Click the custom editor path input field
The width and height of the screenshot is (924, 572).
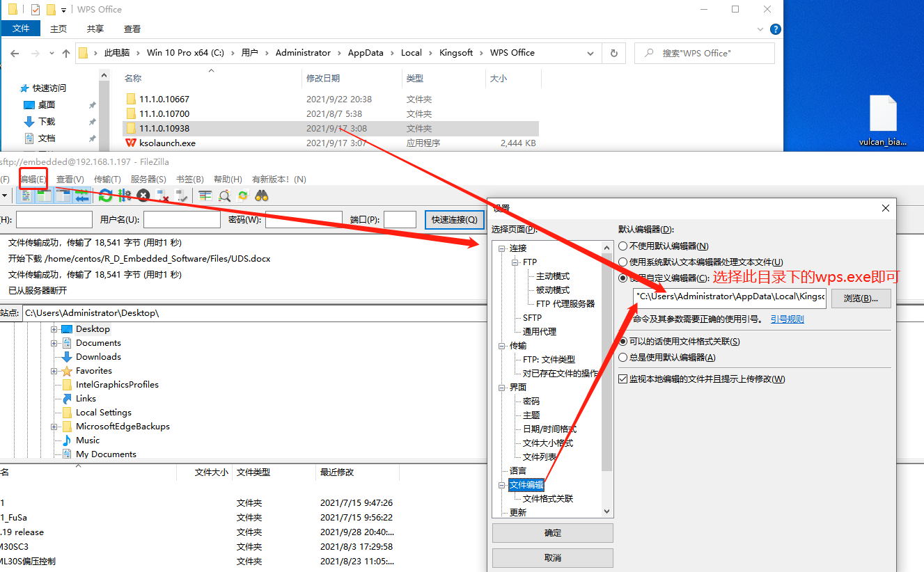pyautogui.click(x=730, y=299)
